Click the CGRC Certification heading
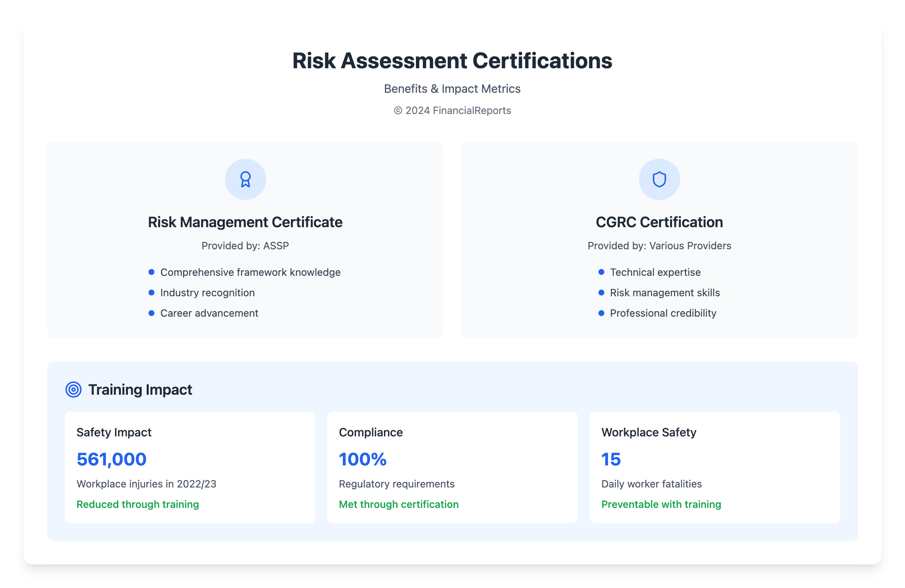 [659, 222]
